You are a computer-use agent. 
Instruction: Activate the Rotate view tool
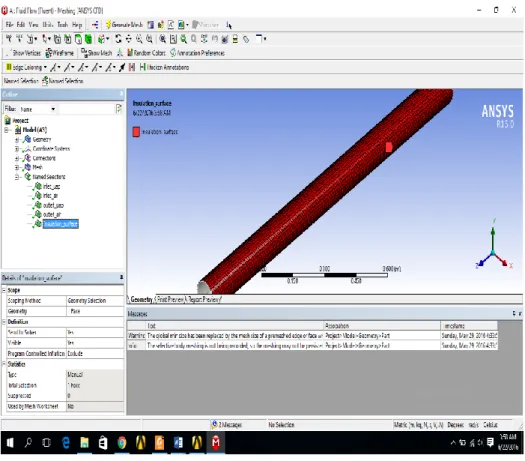tap(118, 39)
